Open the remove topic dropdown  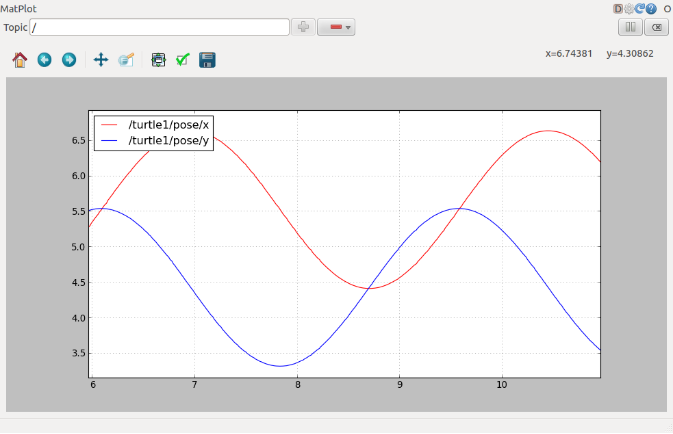[336, 27]
